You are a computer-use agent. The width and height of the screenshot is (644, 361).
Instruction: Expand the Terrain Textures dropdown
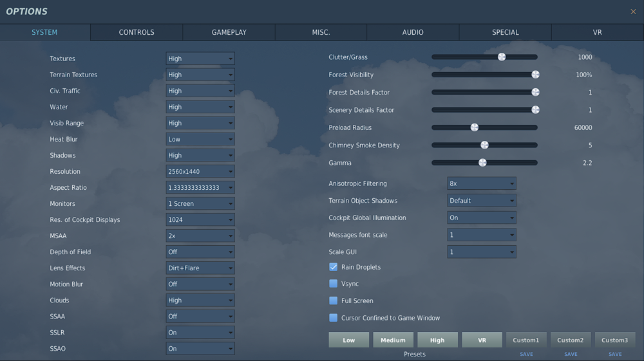pos(200,75)
